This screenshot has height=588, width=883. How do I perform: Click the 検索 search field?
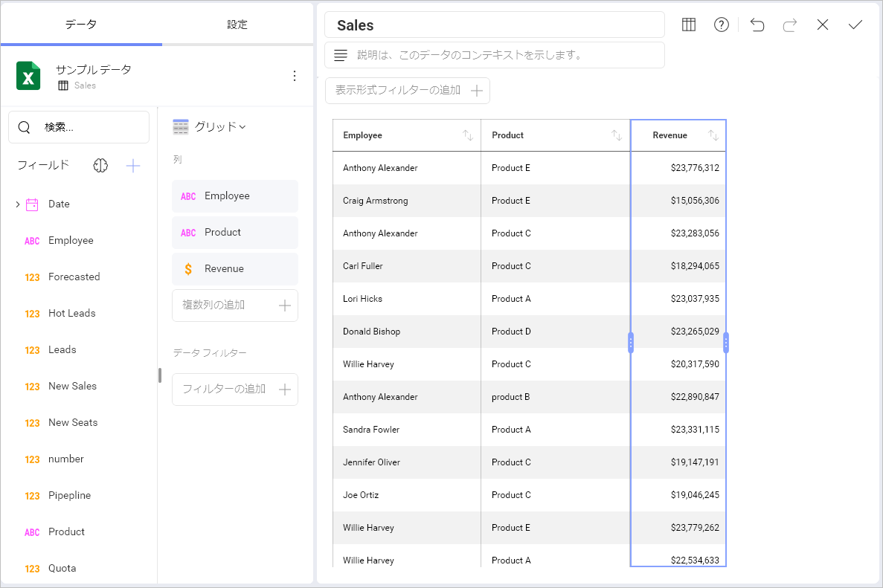coord(79,127)
